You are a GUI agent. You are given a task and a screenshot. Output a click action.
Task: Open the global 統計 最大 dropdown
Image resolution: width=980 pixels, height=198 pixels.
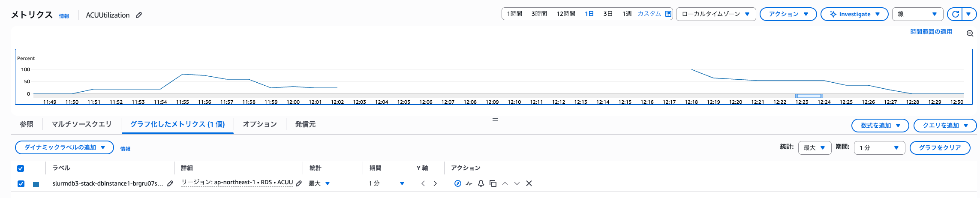(815, 148)
